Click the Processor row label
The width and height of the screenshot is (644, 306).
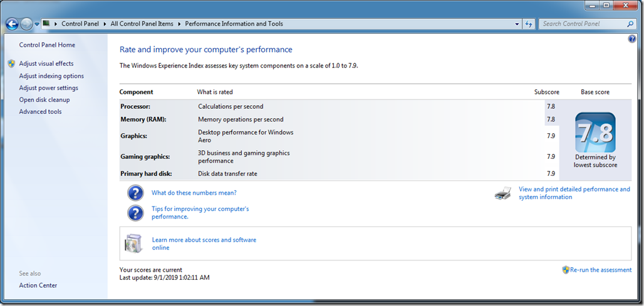click(135, 106)
